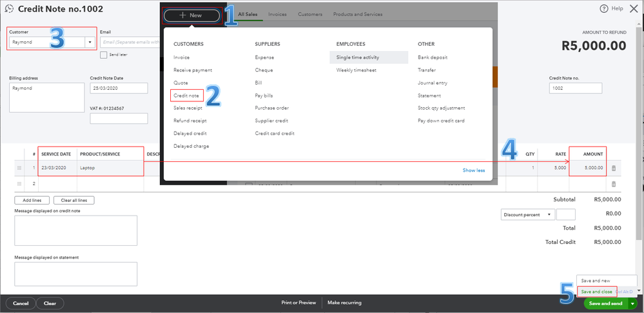644x313 pixels.
Task: Choose Invoice from the Customers column
Action: [x=182, y=57]
